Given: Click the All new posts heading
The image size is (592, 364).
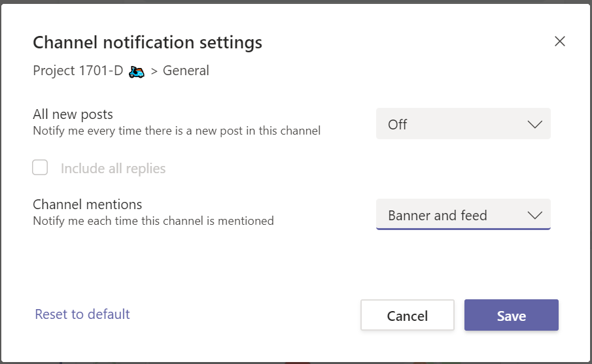Looking at the screenshot, I should [73, 114].
